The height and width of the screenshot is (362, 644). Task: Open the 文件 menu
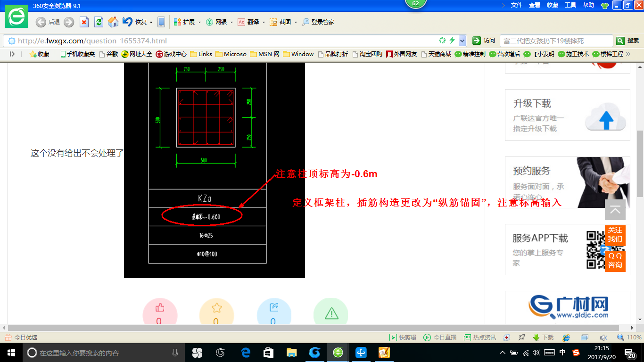pyautogui.click(x=517, y=5)
